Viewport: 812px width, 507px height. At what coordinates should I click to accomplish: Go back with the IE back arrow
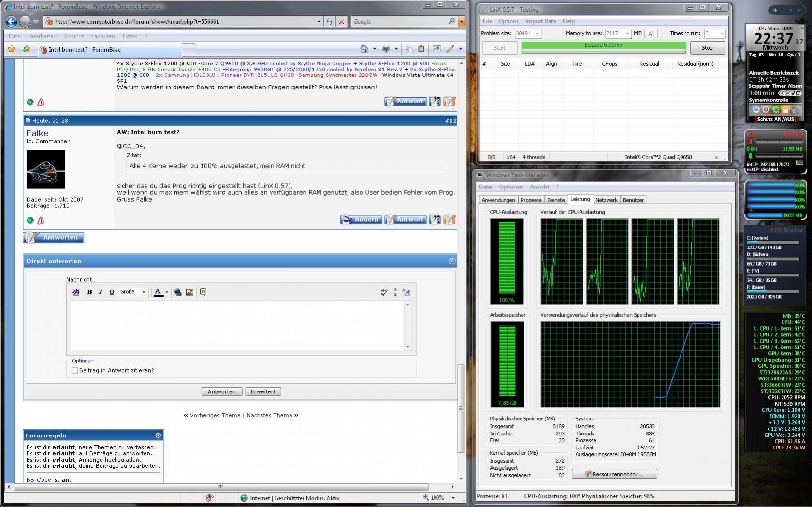pos(11,21)
